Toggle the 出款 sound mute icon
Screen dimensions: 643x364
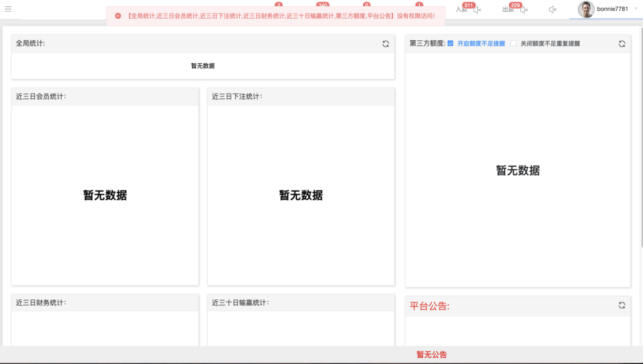click(524, 10)
